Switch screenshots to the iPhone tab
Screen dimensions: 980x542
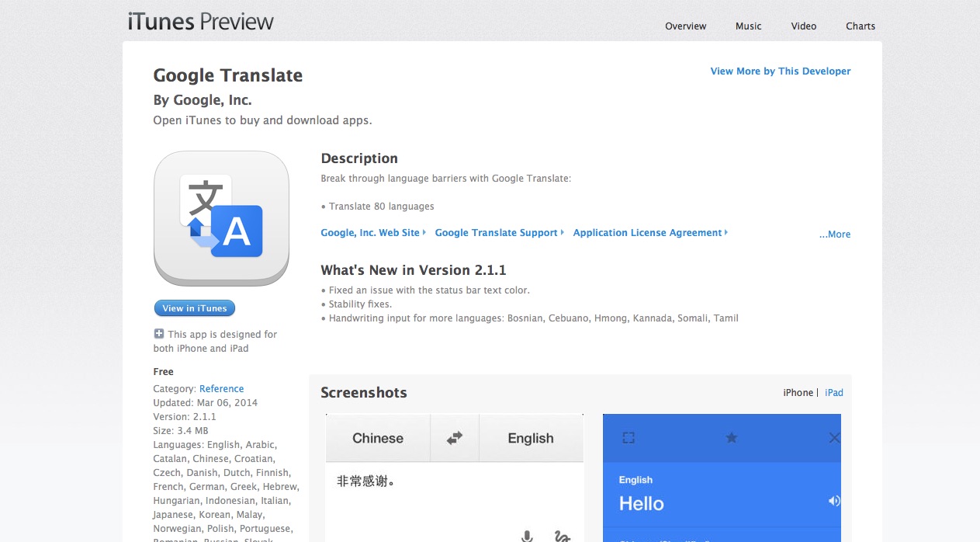tap(798, 393)
